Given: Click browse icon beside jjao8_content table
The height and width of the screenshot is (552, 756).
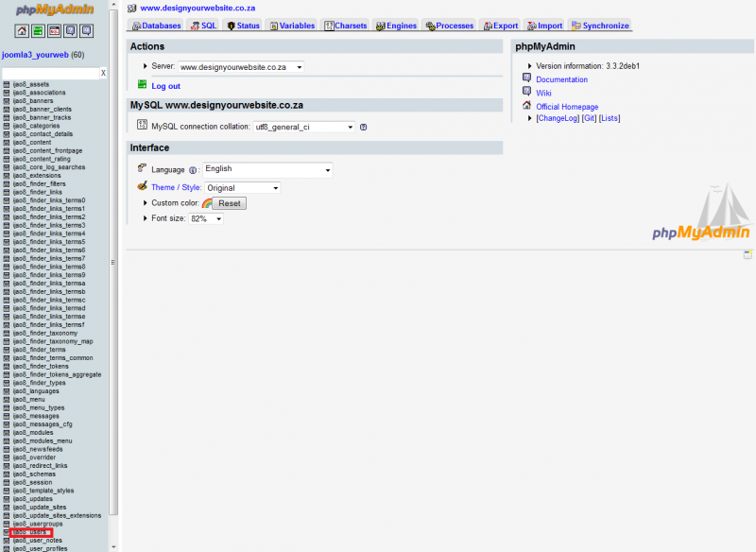Looking at the screenshot, I should click(x=7, y=142).
